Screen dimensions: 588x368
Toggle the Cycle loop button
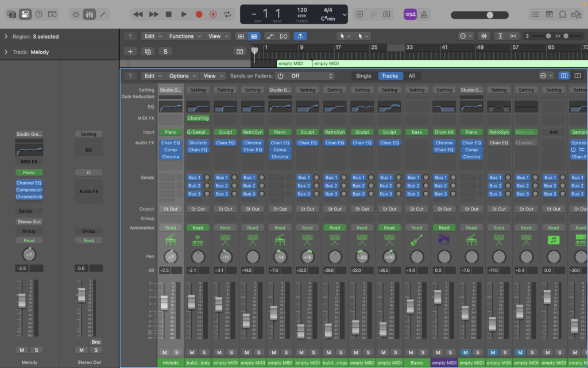point(228,14)
